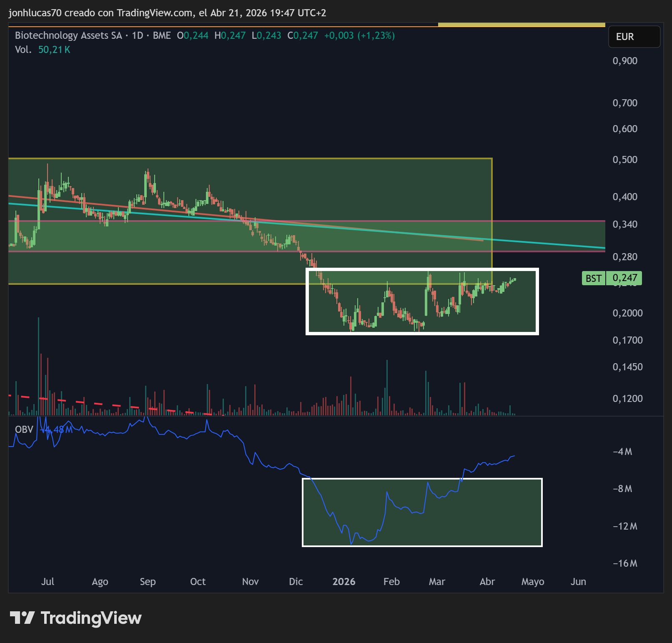The image size is (672, 643).
Task: Click the yellow bar at the top of the chart
Action: (522, 25)
